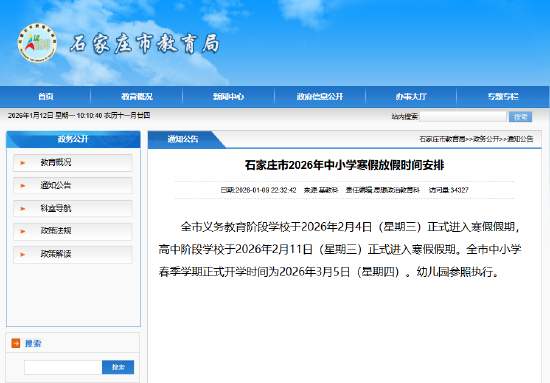Image resolution: width=550 pixels, height=383 pixels.
Task: Click the 通知公告 content tab header
Action: pos(183,140)
